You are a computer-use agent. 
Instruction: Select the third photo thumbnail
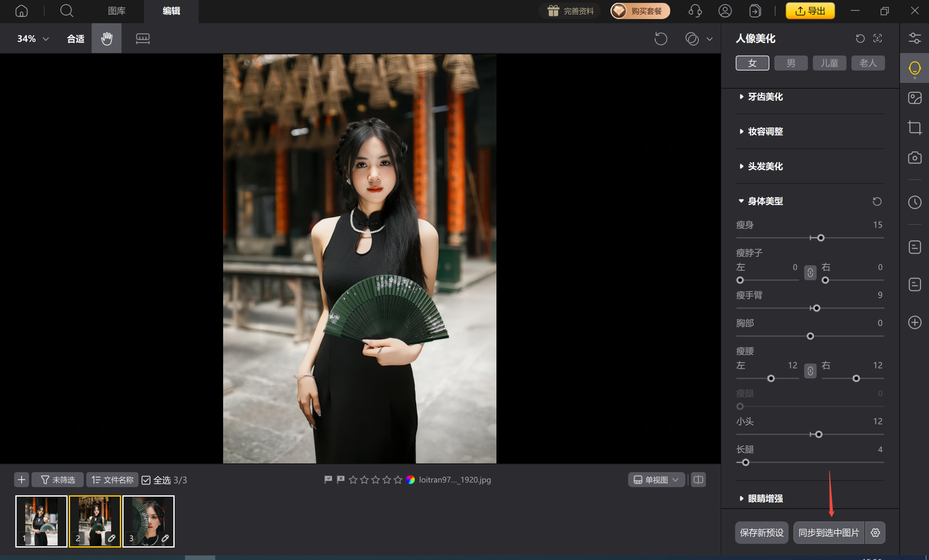pos(148,521)
